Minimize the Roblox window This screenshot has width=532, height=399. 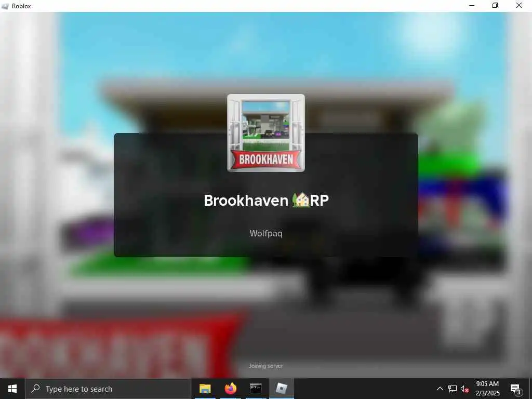pyautogui.click(x=472, y=6)
